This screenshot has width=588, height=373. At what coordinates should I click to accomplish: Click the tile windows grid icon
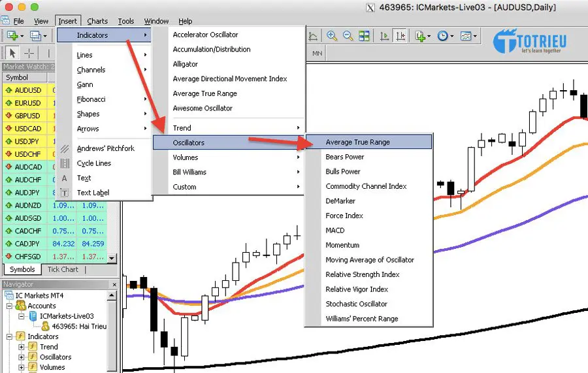(364, 36)
